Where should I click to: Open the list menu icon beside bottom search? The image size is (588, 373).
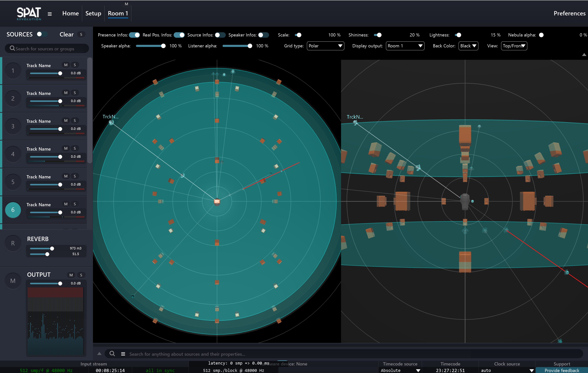[x=123, y=354]
